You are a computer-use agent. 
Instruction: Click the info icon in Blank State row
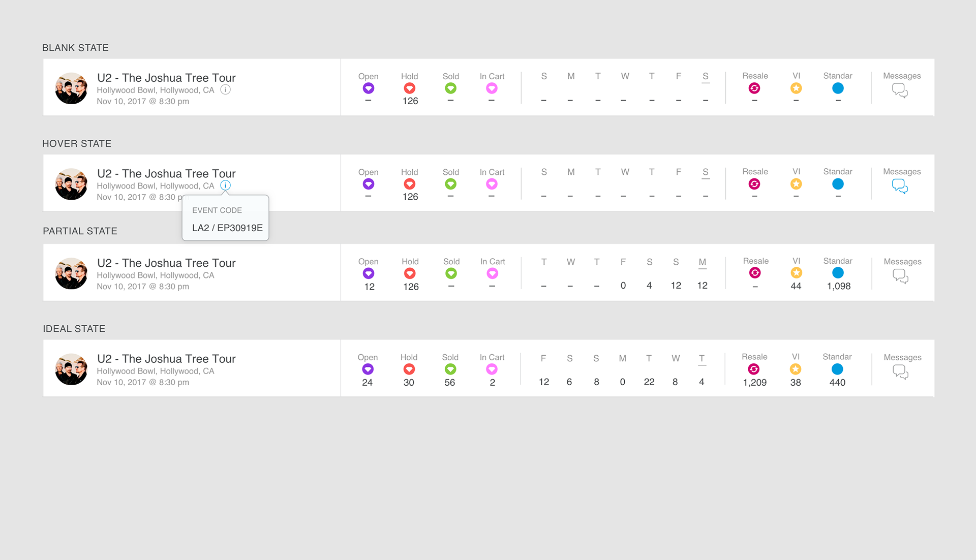tap(225, 89)
